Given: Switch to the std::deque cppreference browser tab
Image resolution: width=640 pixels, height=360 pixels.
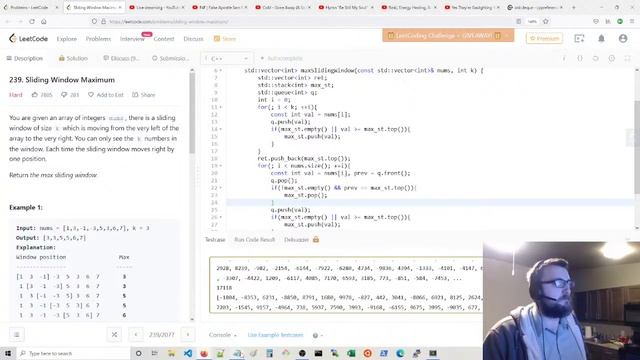Looking at the screenshot, I should point(535,7).
